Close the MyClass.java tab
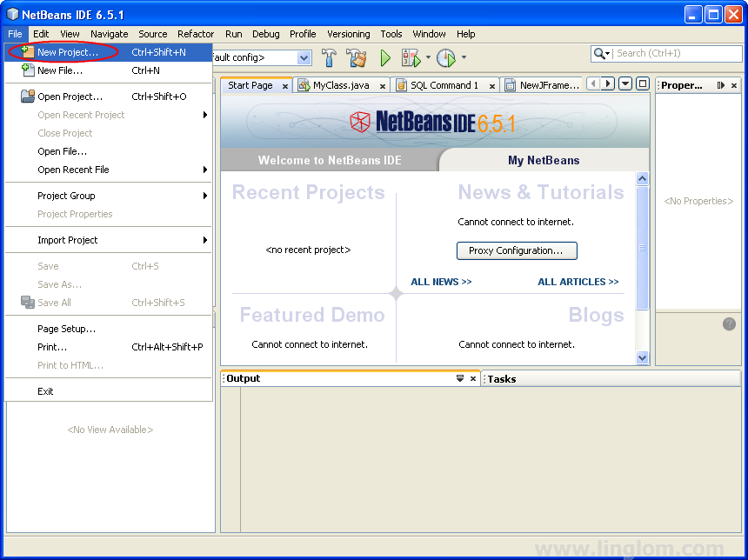The height and width of the screenshot is (560, 748). (382, 86)
